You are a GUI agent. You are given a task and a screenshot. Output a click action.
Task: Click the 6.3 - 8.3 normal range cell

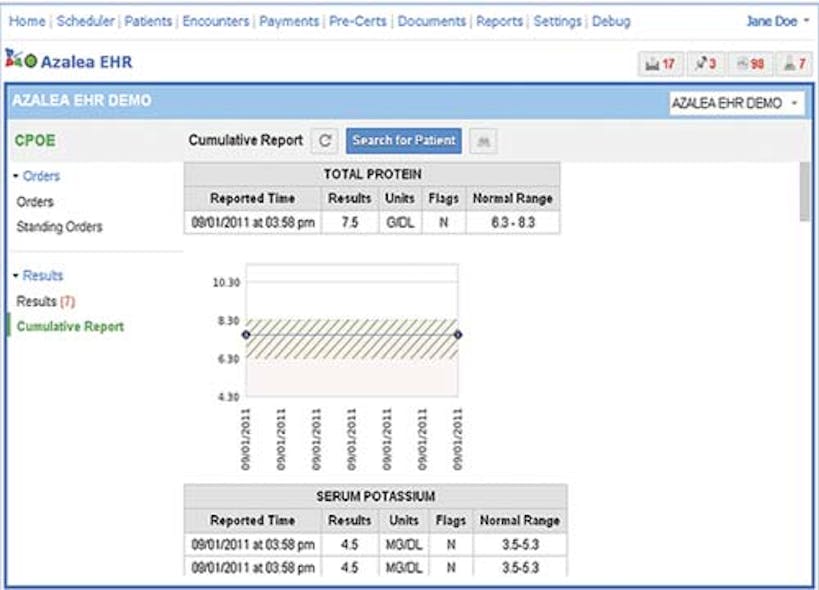(x=513, y=222)
